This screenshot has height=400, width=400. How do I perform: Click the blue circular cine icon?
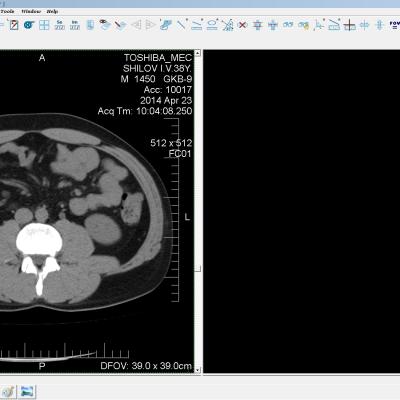[x=29, y=25]
